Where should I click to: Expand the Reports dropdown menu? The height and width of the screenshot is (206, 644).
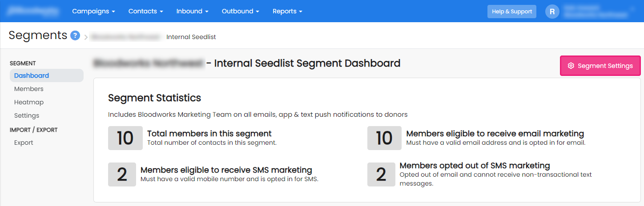[x=287, y=12]
